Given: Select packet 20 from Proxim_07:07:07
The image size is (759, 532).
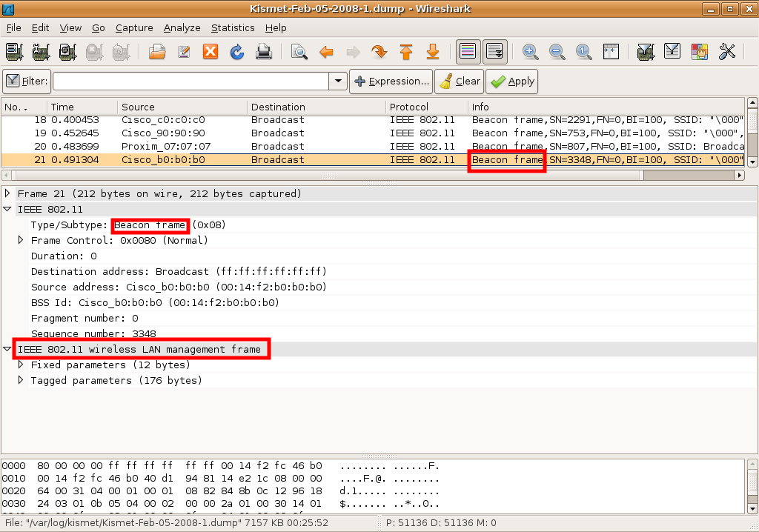Looking at the screenshot, I should pyautogui.click(x=373, y=146).
